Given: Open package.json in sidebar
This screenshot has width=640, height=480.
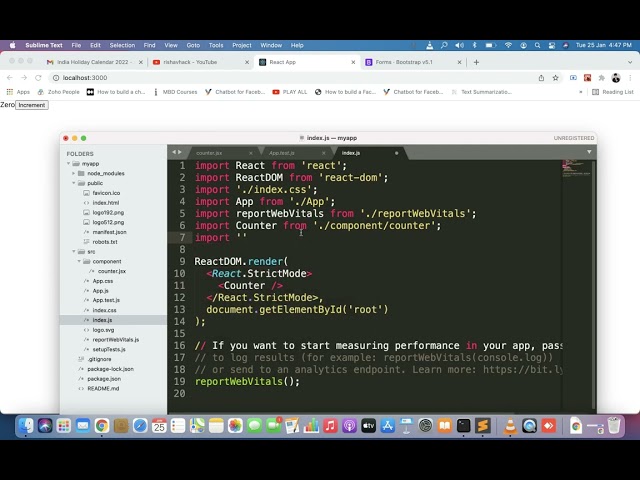Looking at the screenshot, I should click(x=104, y=379).
